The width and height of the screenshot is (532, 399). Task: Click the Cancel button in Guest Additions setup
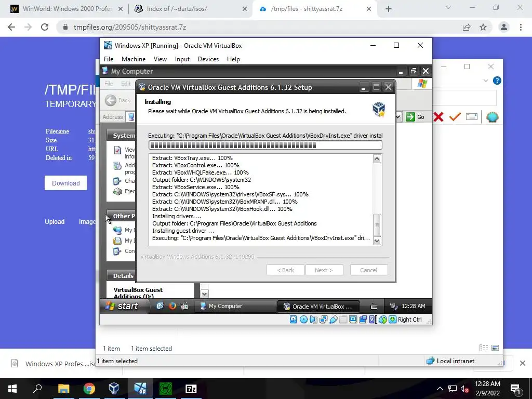click(x=368, y=270)
